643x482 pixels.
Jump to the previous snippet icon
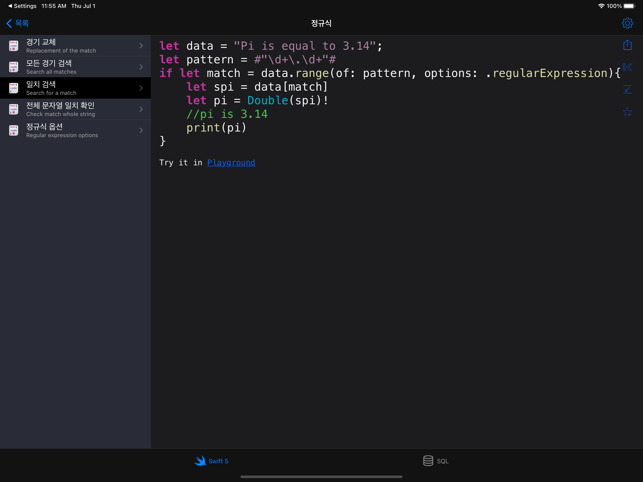(x=627, y=67)
